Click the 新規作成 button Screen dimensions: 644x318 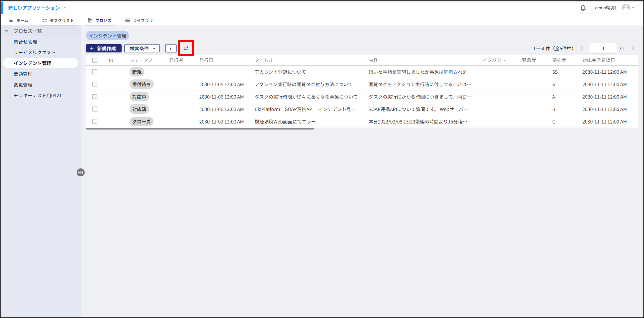(103, 48)
